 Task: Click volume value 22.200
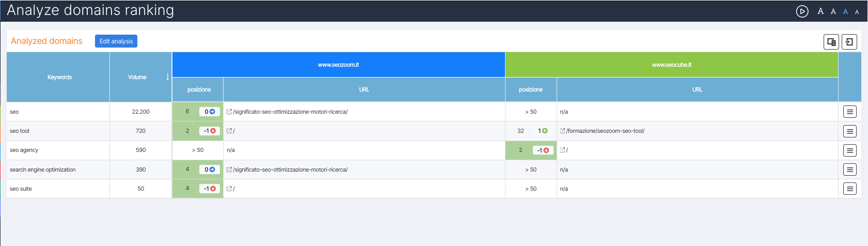140,112
